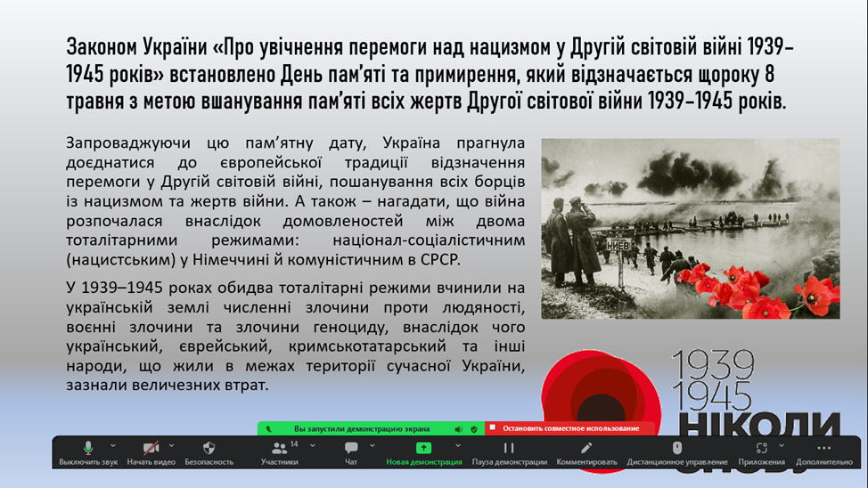
Task: Click the wartime photo on the slide
Action: pyautogui.click(x=690, y=228)
